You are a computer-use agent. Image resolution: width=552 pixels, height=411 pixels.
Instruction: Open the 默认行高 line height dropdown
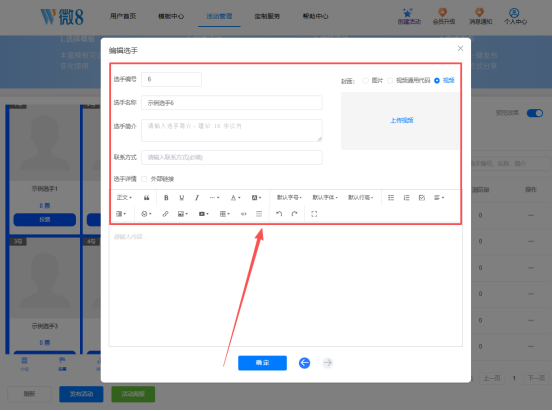point(360,198)
